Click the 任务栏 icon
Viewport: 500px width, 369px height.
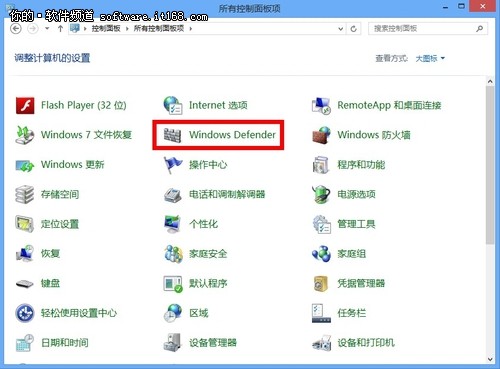click(321, 313)
